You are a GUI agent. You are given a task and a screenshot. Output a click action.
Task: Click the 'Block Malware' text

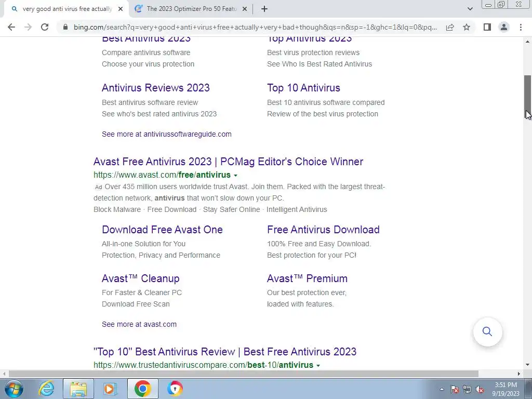pos(117,209)
